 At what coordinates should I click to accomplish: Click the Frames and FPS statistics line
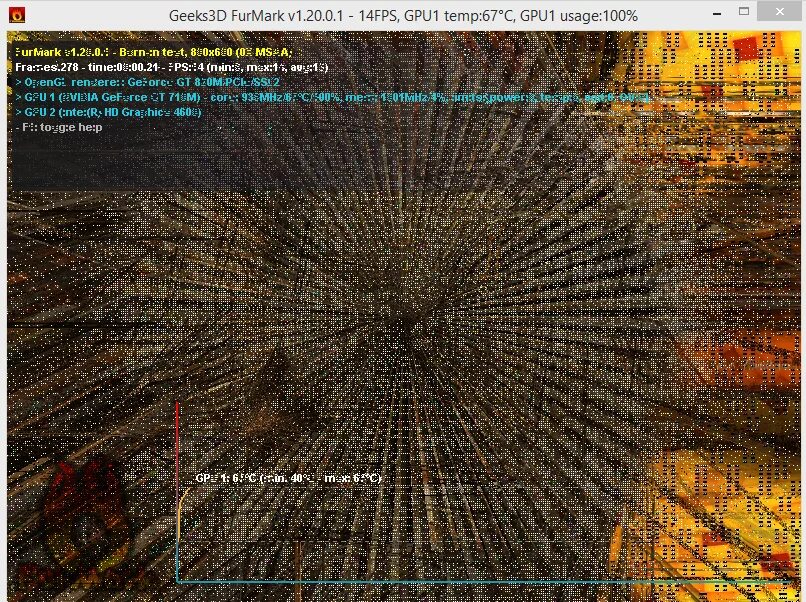tap(172, 67)
